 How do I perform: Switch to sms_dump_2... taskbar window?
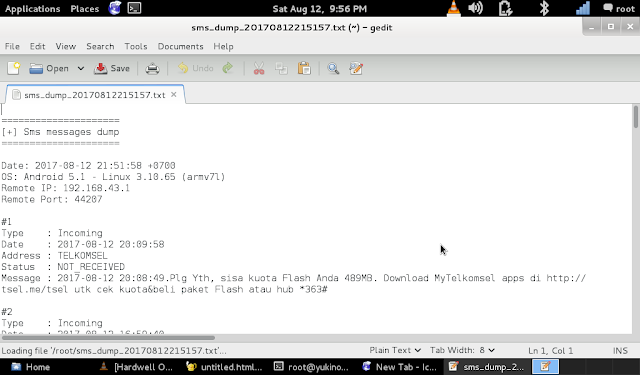coord(487,367)
